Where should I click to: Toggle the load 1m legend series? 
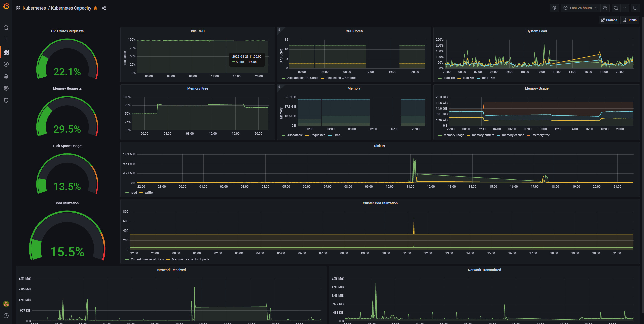449,78
